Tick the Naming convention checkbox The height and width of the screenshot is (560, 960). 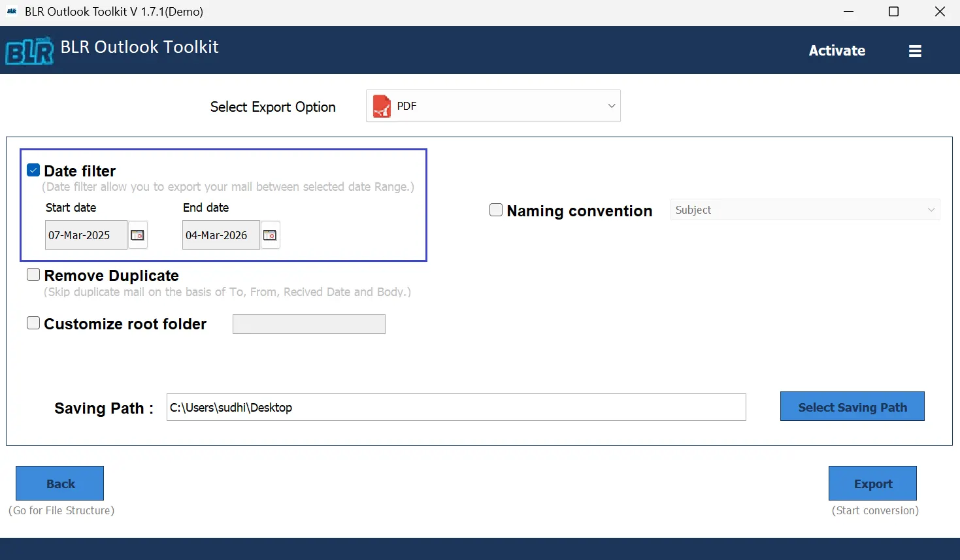click(496, 210)
